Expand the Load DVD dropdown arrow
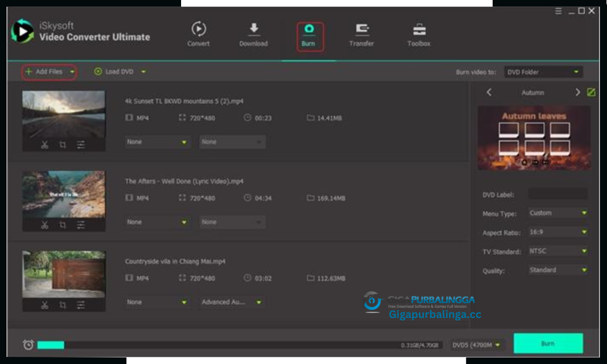Viewport: 607px width, 364px height. point(143,72)
